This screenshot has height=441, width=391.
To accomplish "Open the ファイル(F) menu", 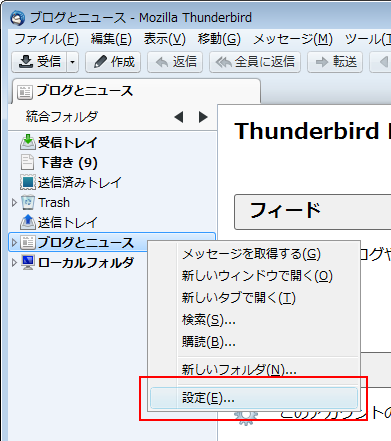I will tap(46, 39).
